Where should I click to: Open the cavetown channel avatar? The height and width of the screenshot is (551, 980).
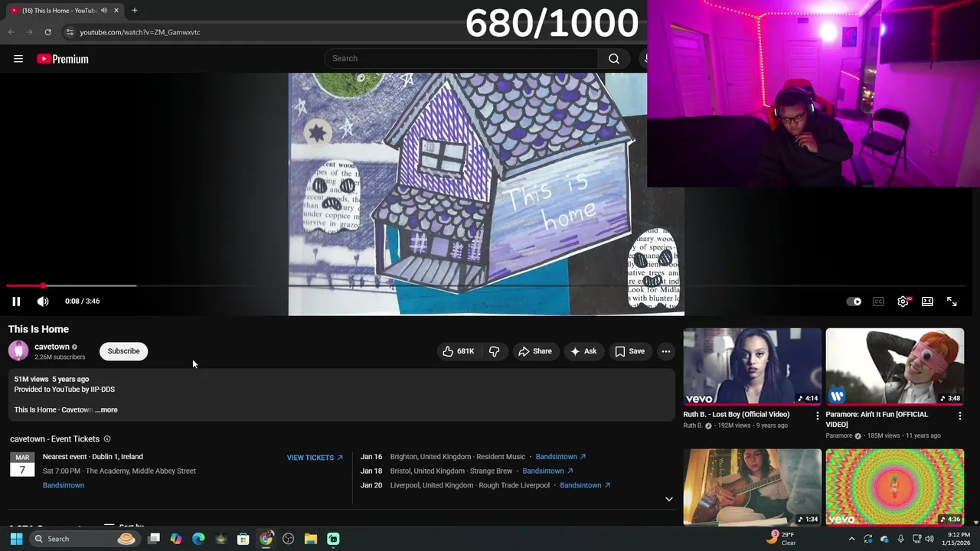click(18, 351)
